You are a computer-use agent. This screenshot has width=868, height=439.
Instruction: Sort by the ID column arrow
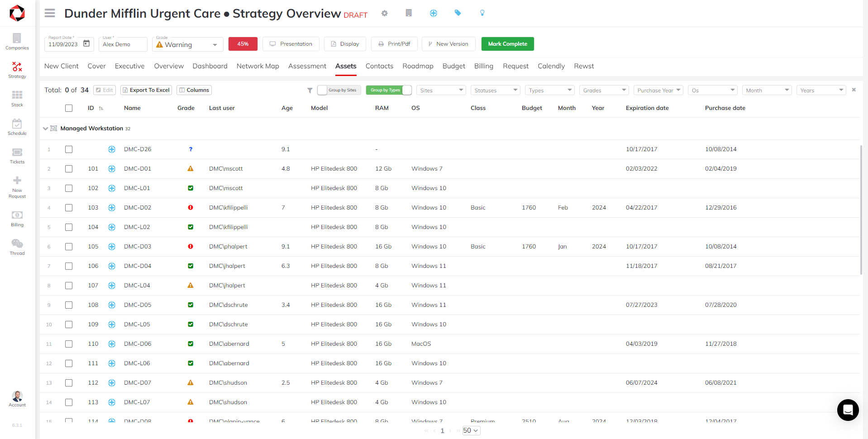[101, 108]
